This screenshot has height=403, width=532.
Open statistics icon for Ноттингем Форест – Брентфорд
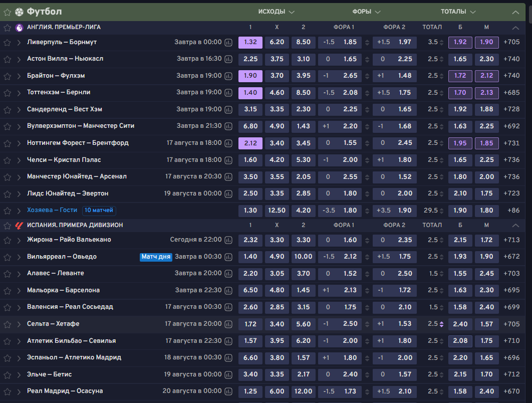(228, 143)
